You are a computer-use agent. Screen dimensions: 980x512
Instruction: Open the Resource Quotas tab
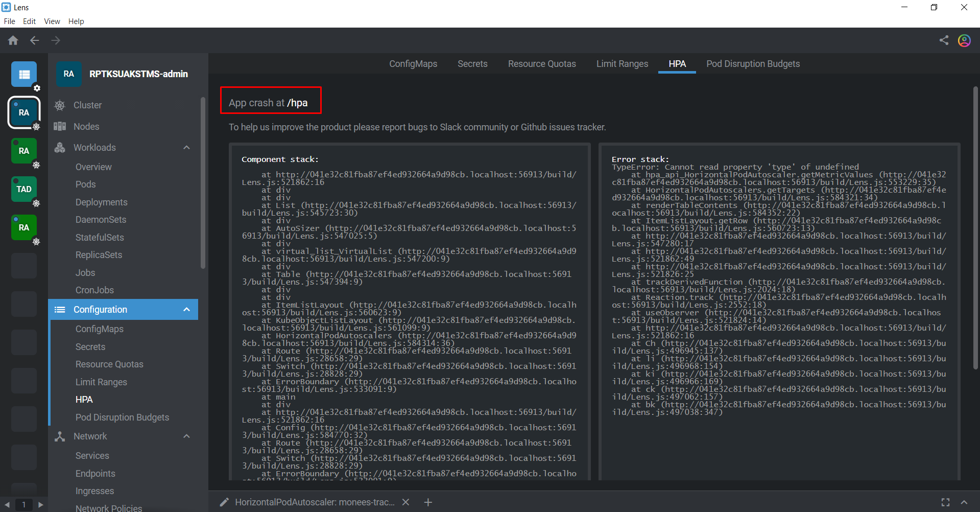[x=541, y=63]
